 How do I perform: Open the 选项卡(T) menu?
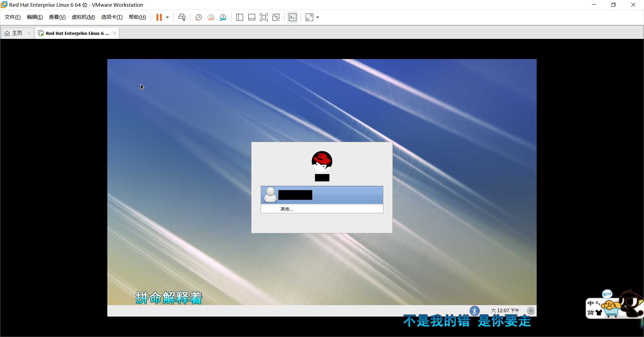coord(112,17)
